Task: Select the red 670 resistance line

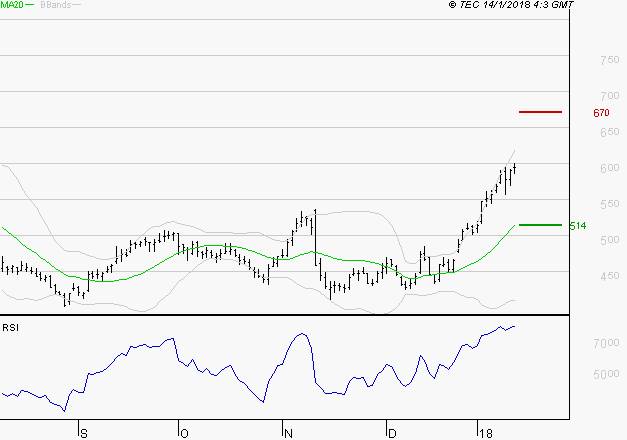Action: click(x=541, y=112)
